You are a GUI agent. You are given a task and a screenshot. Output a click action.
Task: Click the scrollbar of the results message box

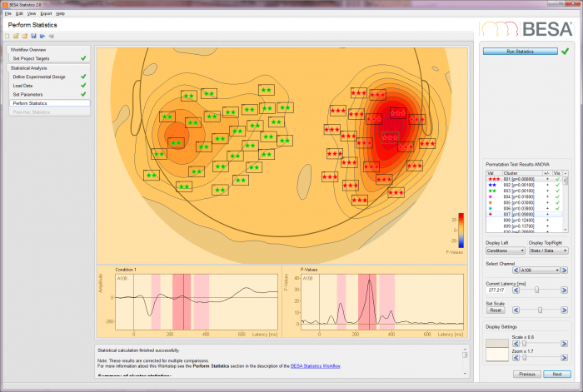(x=465, y=361)
